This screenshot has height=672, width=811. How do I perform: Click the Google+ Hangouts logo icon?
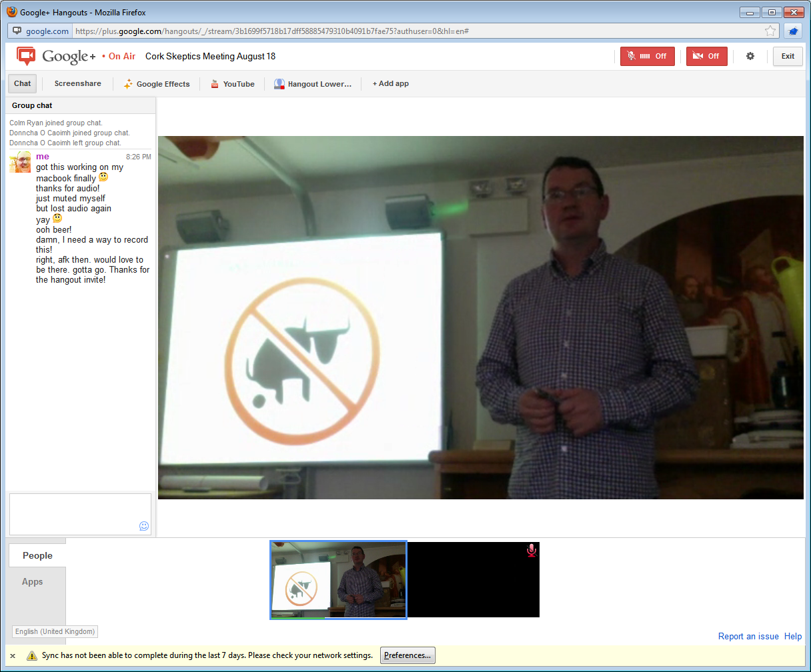click(26, 57)
